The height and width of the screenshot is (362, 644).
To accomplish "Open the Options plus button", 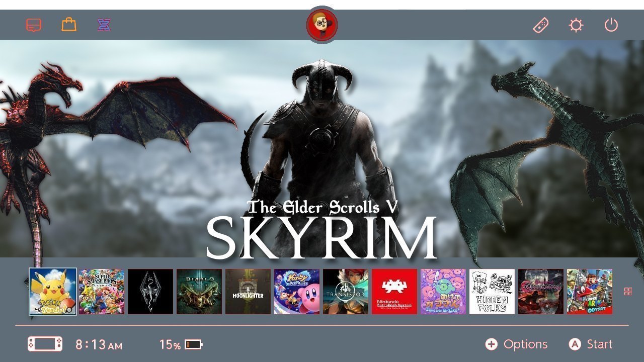I will [516, 344].
